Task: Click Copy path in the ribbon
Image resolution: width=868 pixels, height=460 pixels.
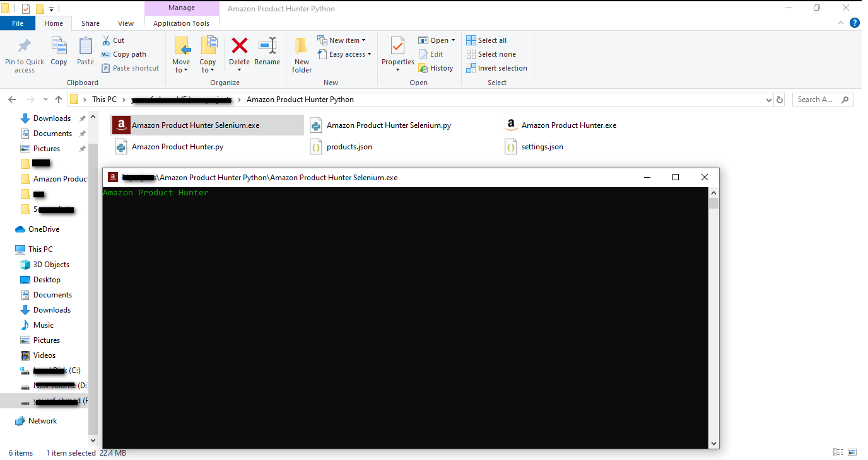Action: pos(124,54)
